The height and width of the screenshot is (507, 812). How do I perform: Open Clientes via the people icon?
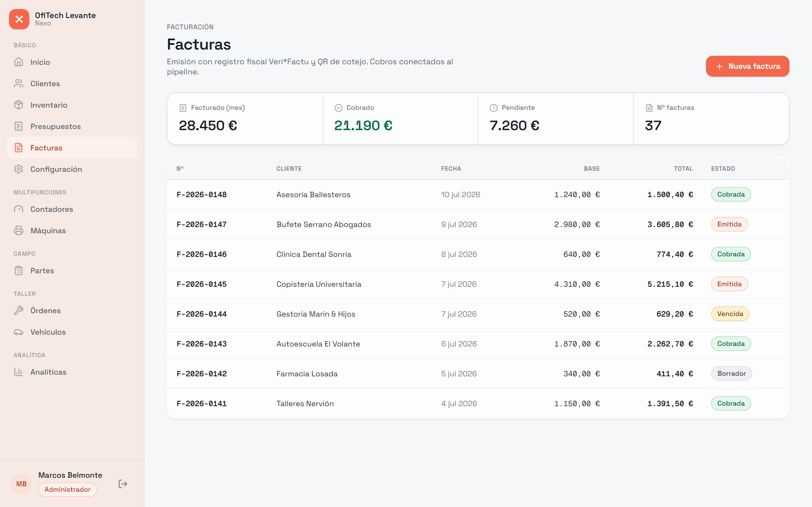pos(19,83)
